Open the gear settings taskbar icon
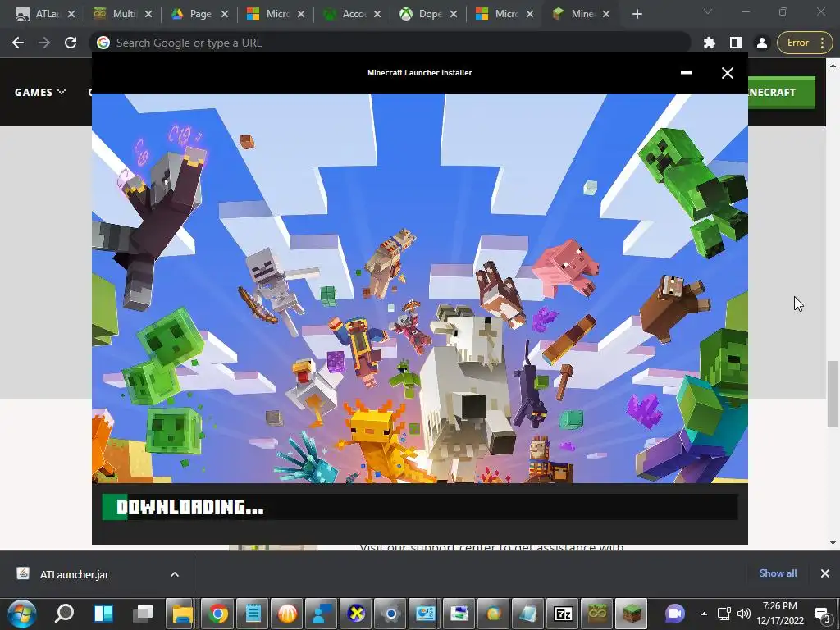The image size is (840, 630). pos(390,614)
